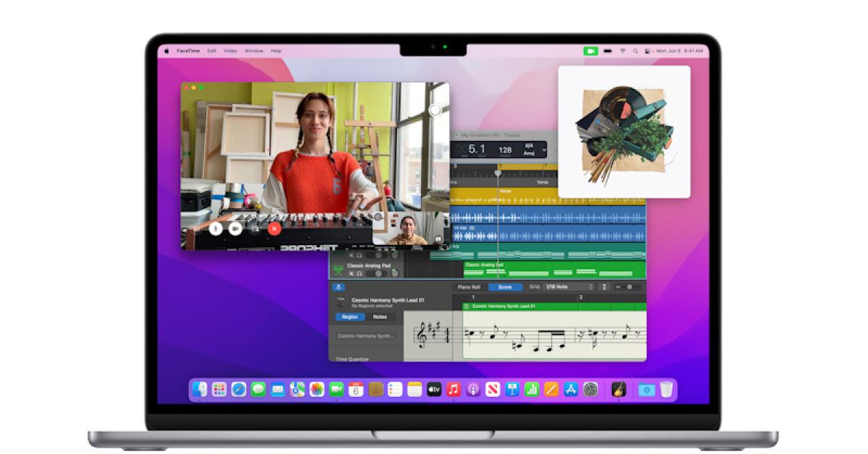Click GarageBand icon in the Dock
Screen dimensions: 868x454
coord(618,389)
